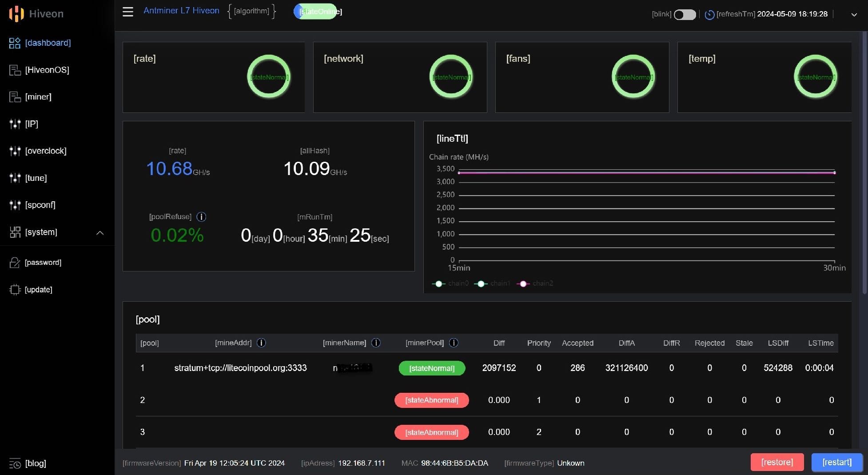Click info icon next to poolRefuse
Viewport: 868px width, 475px height.
[201, 217]
